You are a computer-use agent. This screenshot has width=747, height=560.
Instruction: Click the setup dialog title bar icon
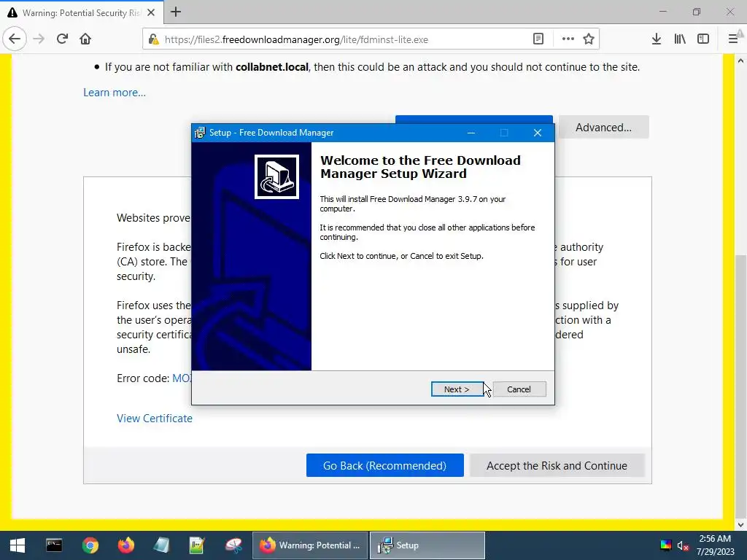[200, 133]
